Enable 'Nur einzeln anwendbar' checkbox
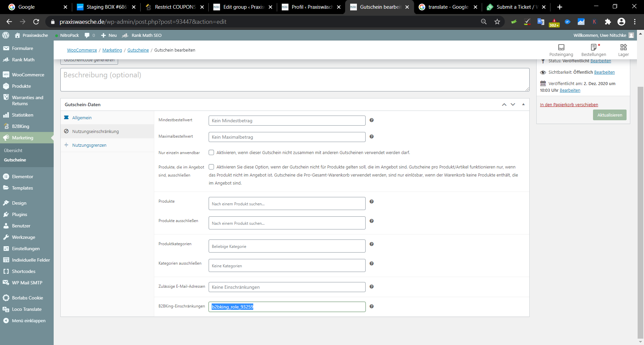644x345 pixels. click(211, 152)
